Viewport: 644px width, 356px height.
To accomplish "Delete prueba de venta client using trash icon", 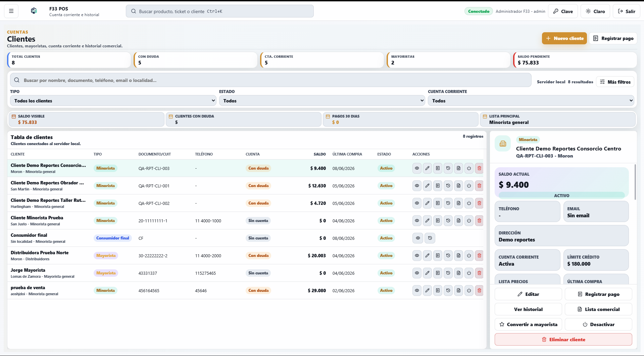I will click(x=479, y=291).
